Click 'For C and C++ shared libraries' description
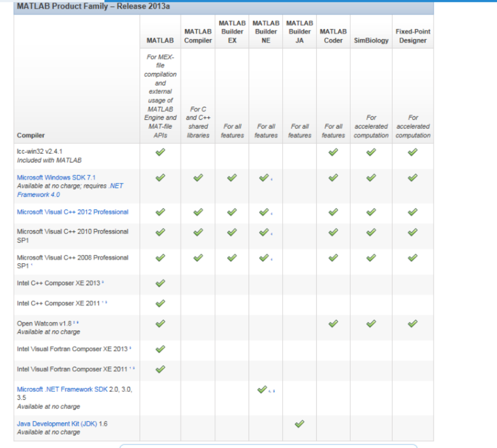This screenshot has width=497, height=448. [x=198, y=122]
